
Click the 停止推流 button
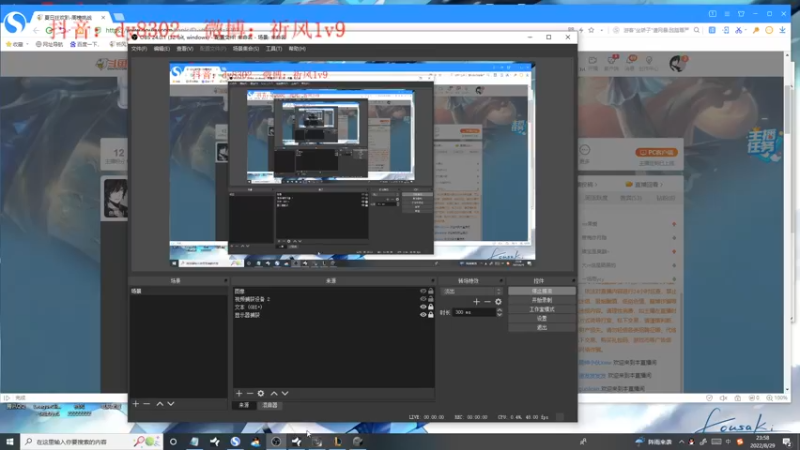542,291
